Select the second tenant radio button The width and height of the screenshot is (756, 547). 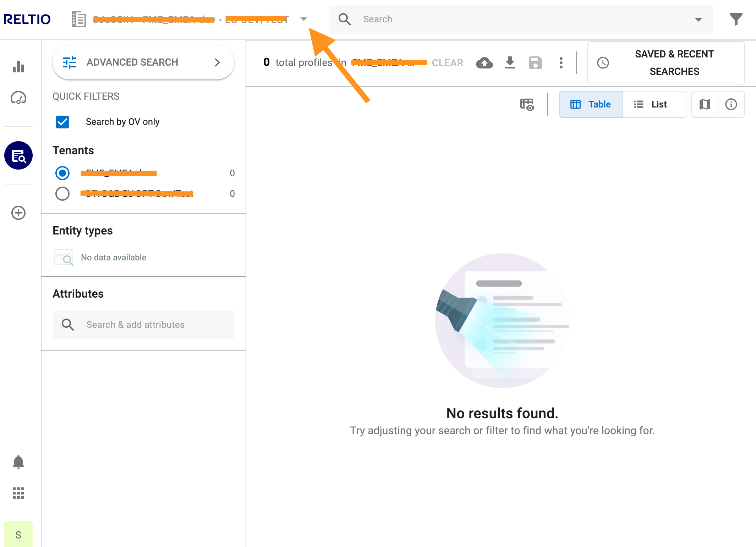[x=62, y=194]
